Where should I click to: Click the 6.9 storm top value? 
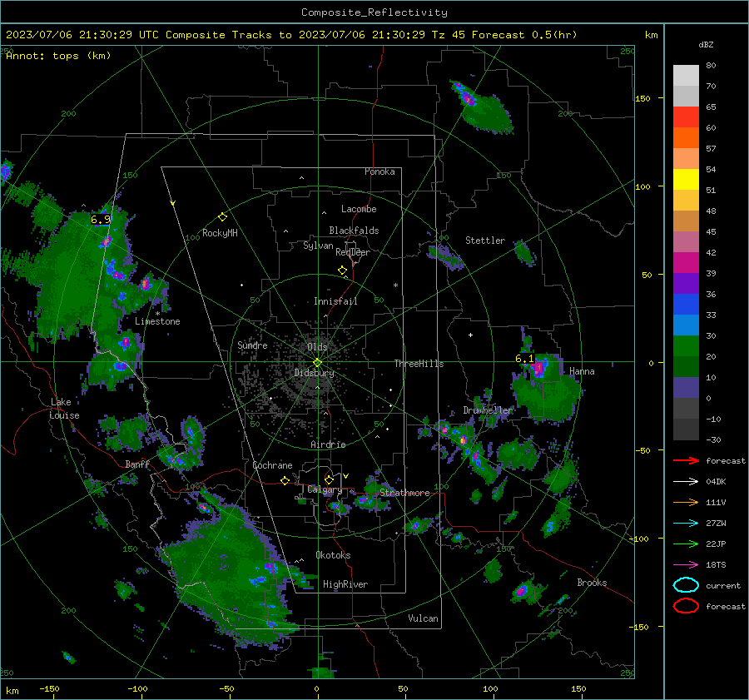pyautogui.click(x=101, y=219)
